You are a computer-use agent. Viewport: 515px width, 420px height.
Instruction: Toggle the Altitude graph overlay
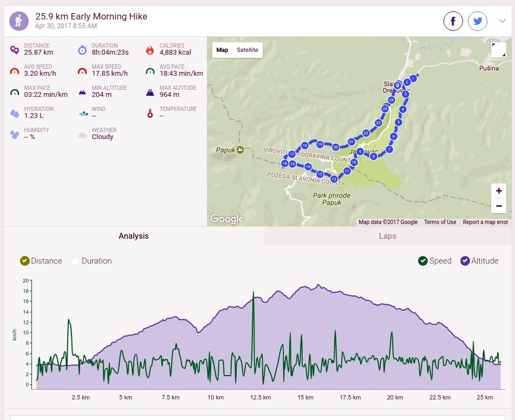pyautogui.click(x=465, y=261)
